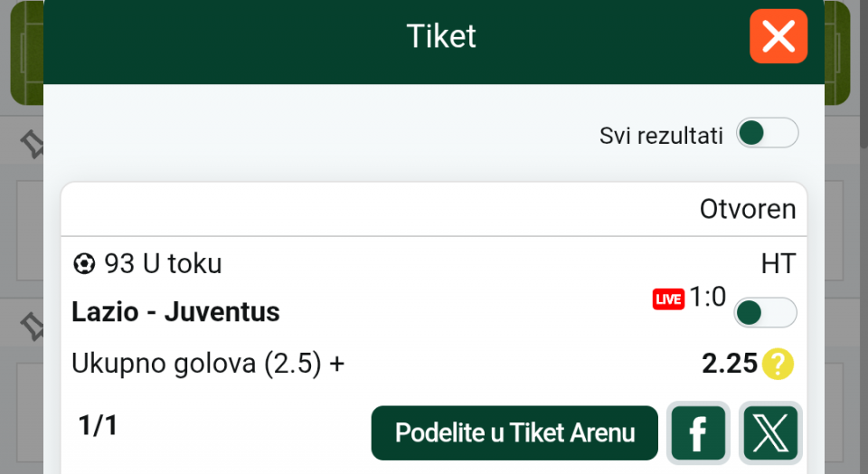The width and height of the screenshot is (868, 474).
Task: Click the 2.25 odds value
Action: pyautogui.click(x=729, y=364)
